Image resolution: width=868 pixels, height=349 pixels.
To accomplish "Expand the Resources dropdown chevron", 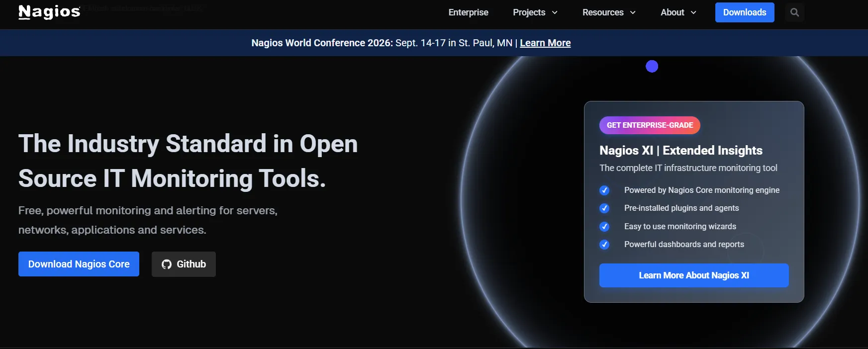I will [633, 13].
